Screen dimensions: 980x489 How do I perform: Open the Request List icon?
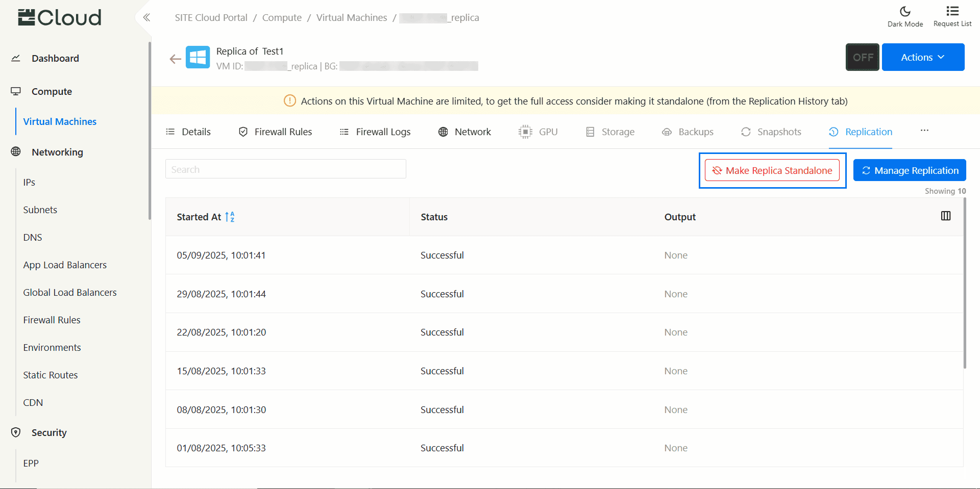pyautogui.click(x=952, y=12)
